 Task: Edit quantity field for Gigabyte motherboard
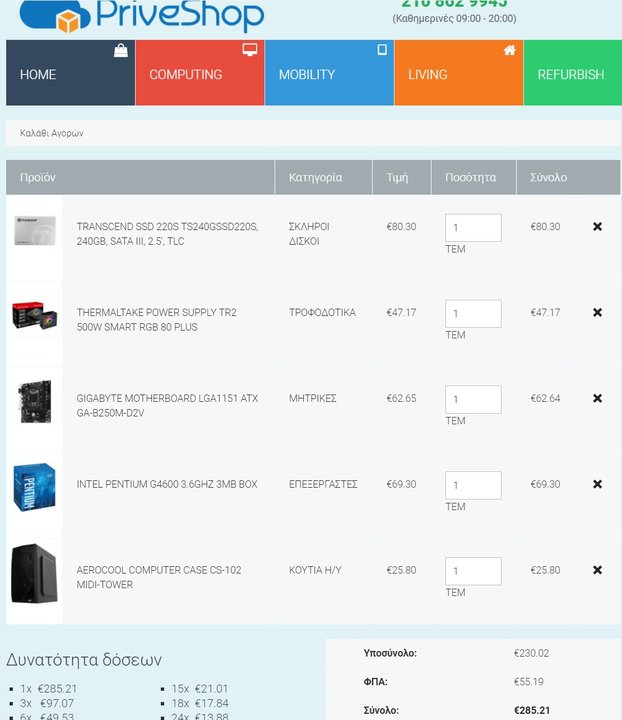pos(473,399)
